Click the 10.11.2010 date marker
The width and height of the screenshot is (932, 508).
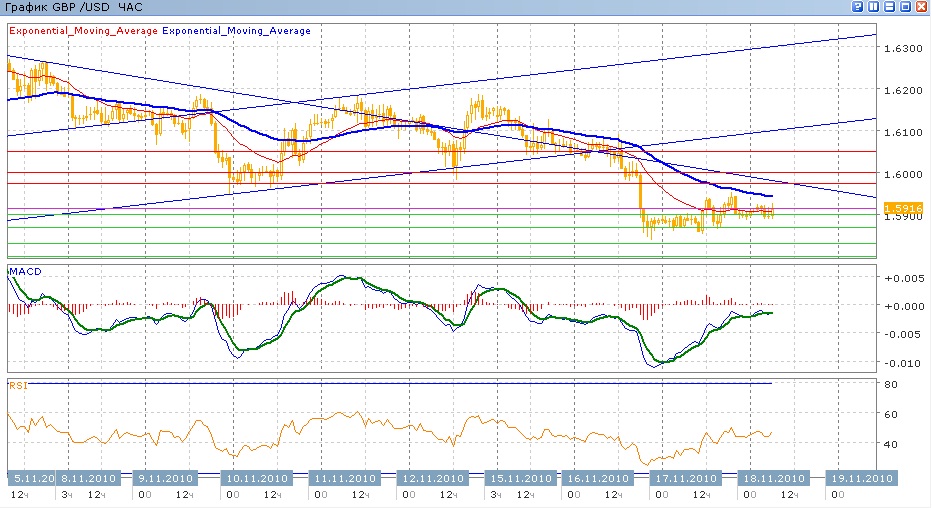258,478
